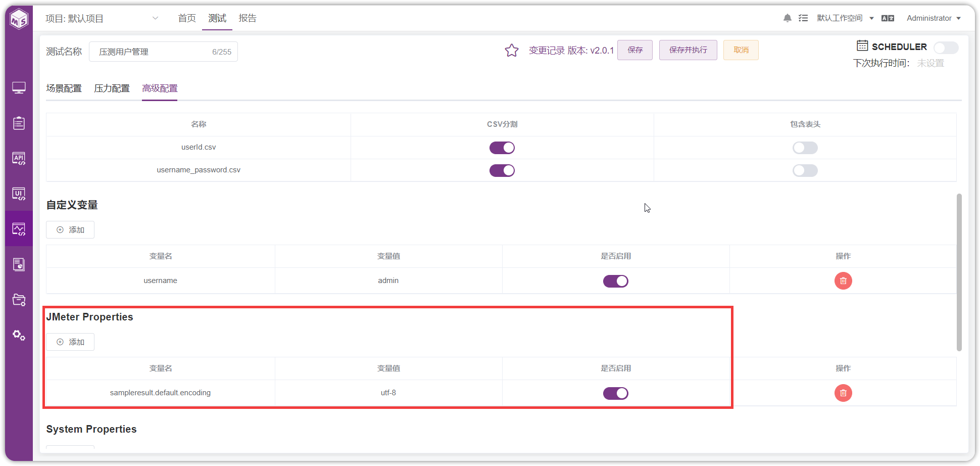The height and width of the screenshot is (466, 980).
Task: Open the task list icon in header
Action: click(x=803, y=18)
